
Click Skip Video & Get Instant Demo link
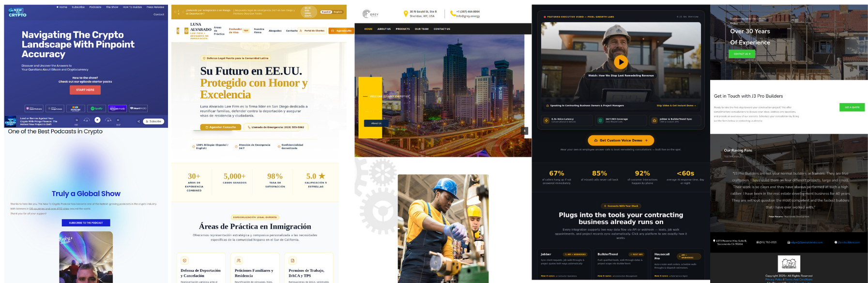pyautogui.click(x=676, y=105)
